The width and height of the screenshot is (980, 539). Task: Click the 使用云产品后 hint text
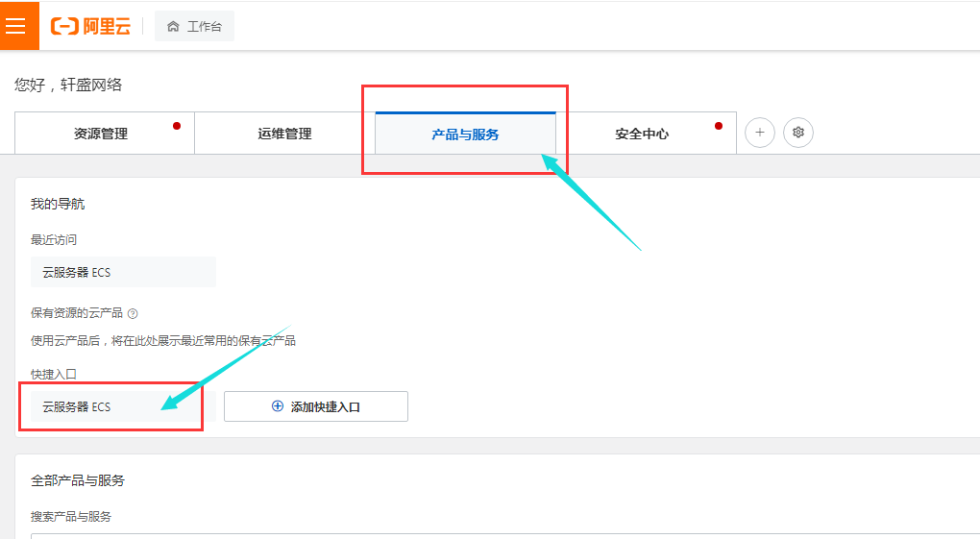163,341
